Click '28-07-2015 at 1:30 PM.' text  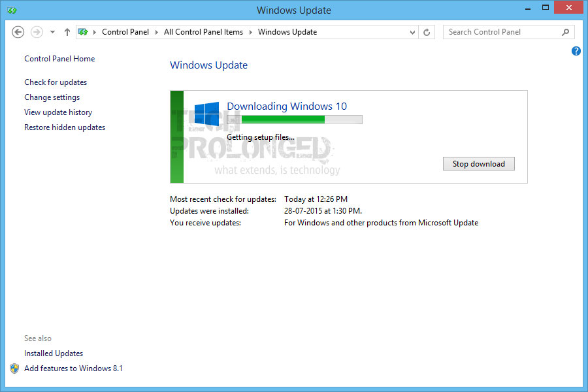[323, 211]
